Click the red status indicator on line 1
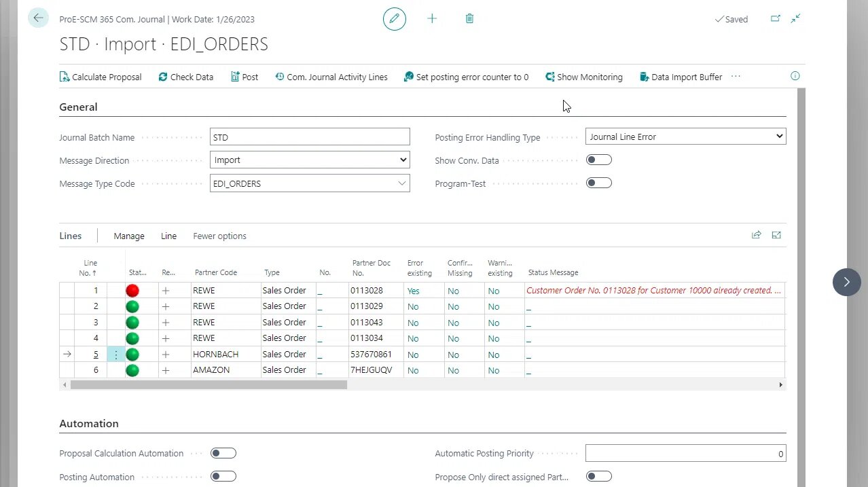Screen dimensions: 868x487 132,291
